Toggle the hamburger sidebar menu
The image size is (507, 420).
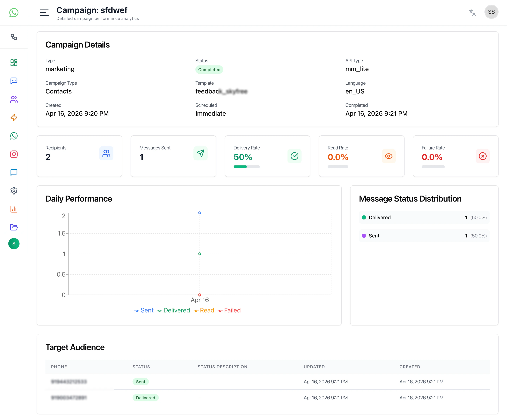click(x=44, y=12)
